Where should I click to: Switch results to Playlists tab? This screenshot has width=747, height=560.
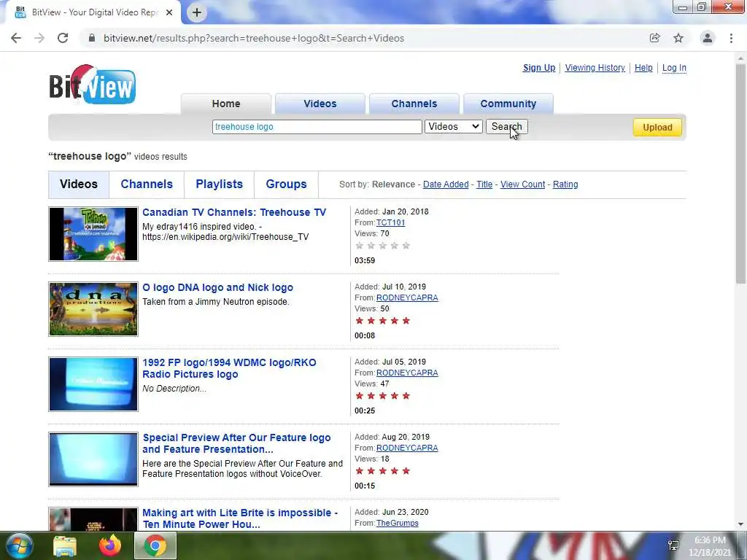point(219,184)
